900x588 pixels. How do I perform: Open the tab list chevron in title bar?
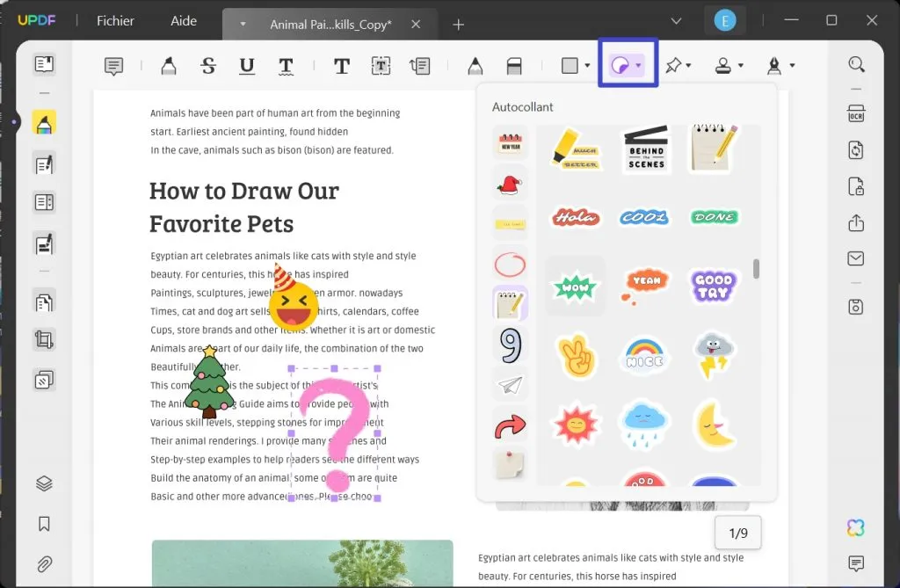676,21
